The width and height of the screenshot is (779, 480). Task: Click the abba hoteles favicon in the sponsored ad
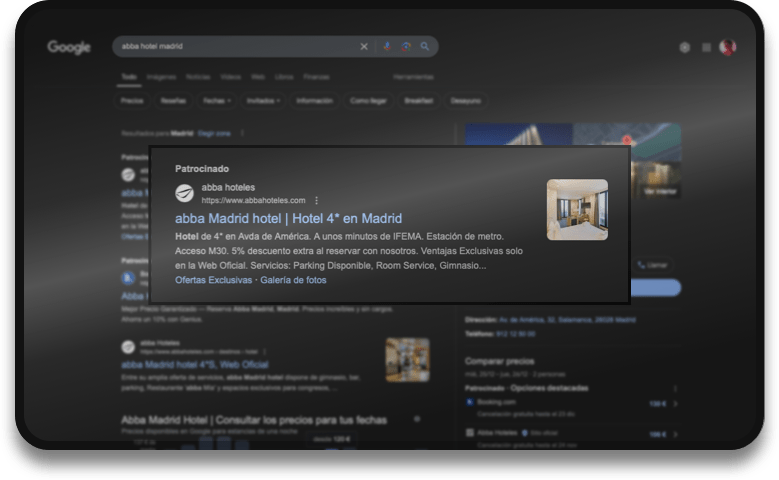click(x=184, y=193)
